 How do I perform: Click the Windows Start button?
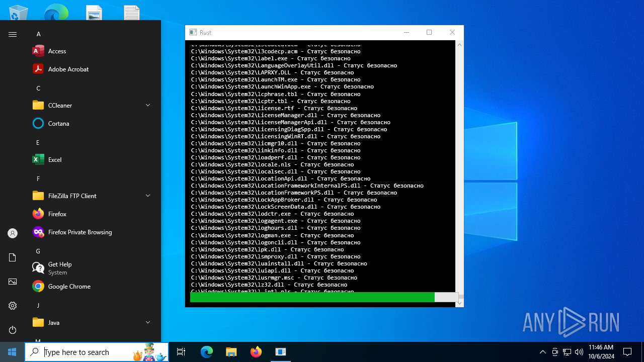tap(12, 352)
